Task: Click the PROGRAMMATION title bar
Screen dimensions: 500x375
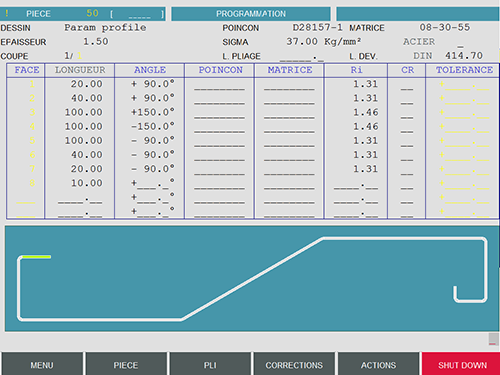Action: tap(251, 14)
